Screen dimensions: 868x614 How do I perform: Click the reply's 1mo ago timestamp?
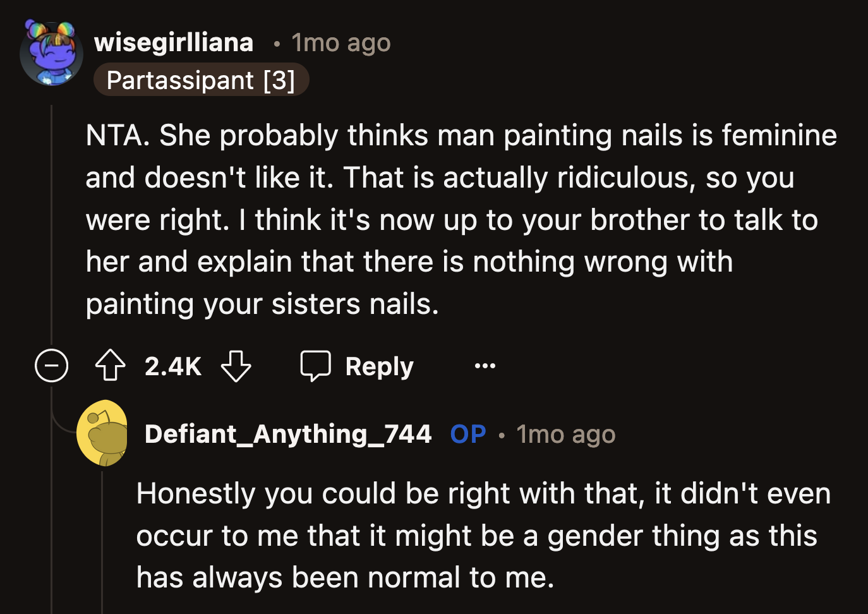[x=565, y=433]
